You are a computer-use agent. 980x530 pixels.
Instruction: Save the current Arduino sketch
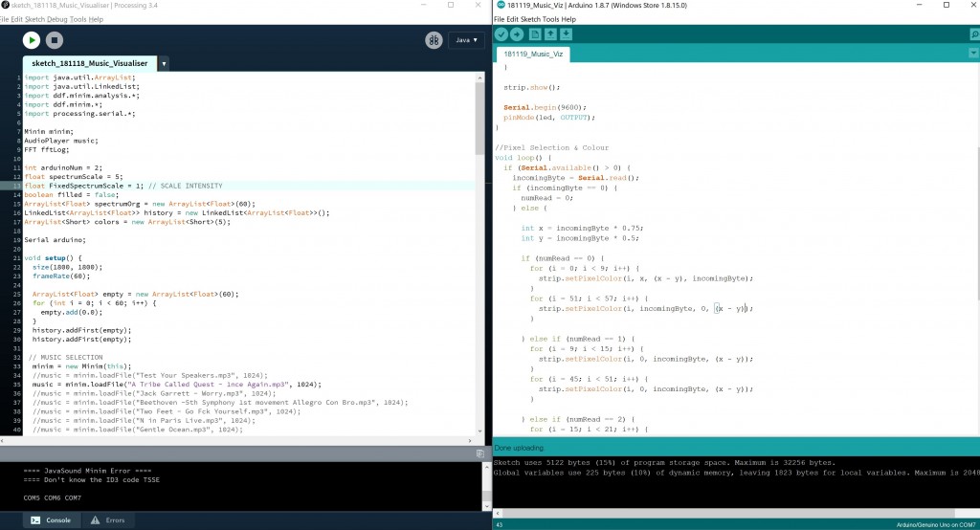point(567,34)
